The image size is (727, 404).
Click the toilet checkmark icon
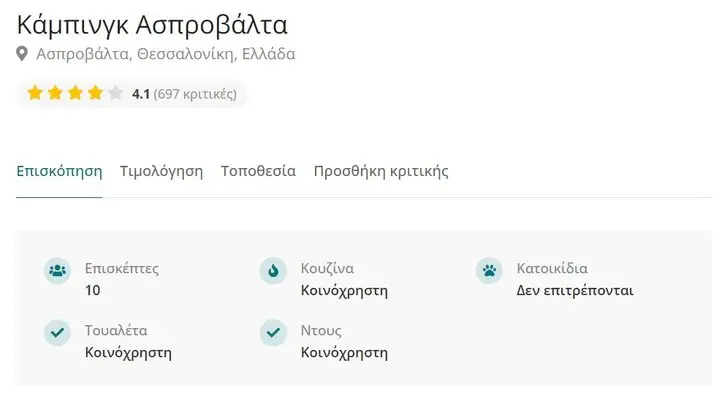pos(57,333)
